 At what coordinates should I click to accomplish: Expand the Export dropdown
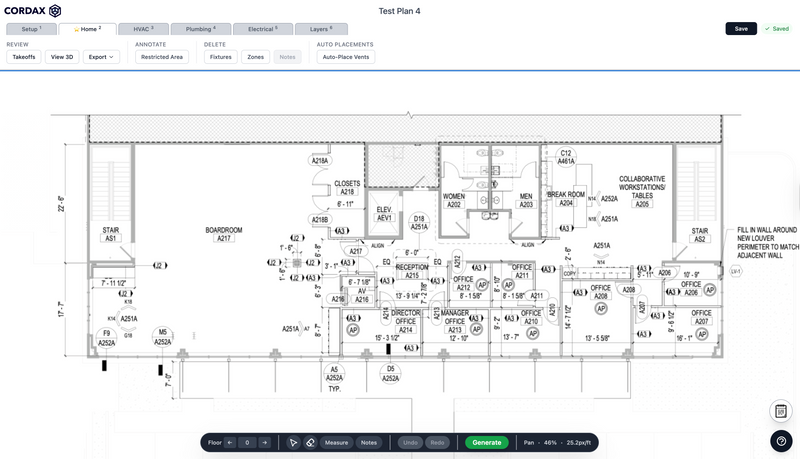101,57
